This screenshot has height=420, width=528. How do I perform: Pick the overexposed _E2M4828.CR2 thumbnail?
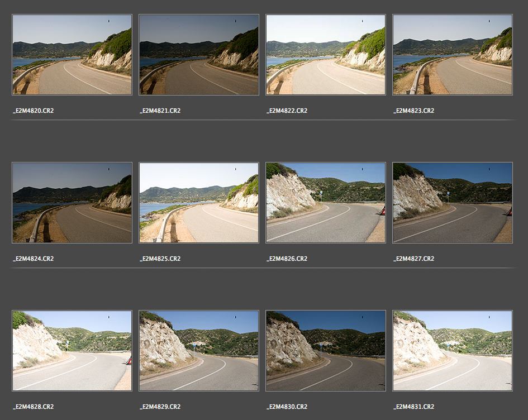click(72, 351)
